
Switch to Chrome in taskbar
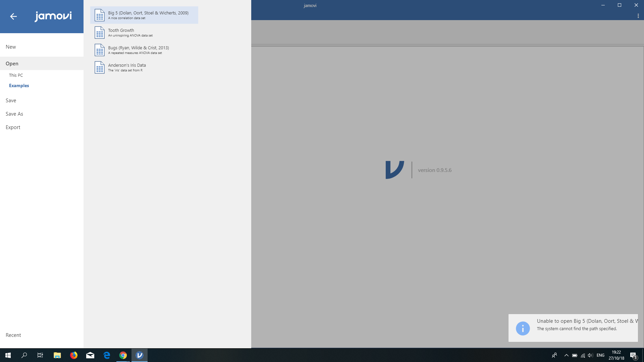click(123, 355)
